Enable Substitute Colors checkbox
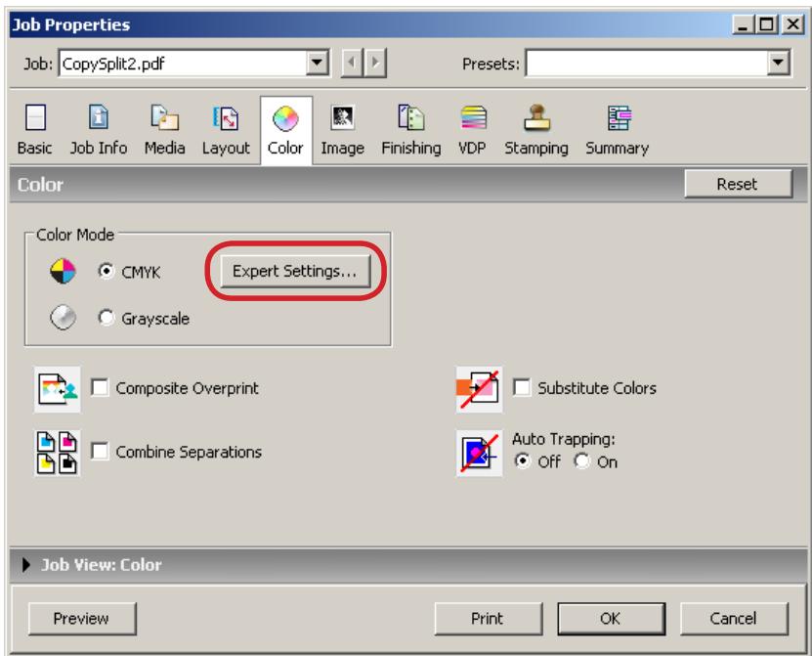 tap(522, 387)
